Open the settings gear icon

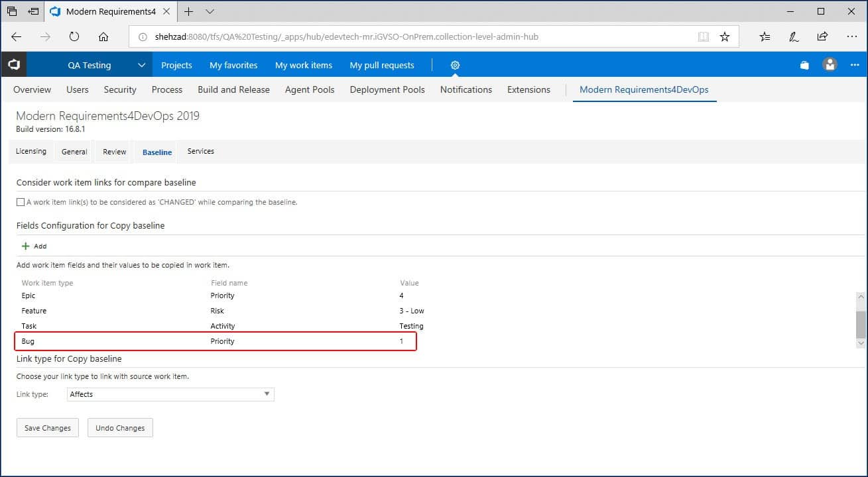coord(455,65)
